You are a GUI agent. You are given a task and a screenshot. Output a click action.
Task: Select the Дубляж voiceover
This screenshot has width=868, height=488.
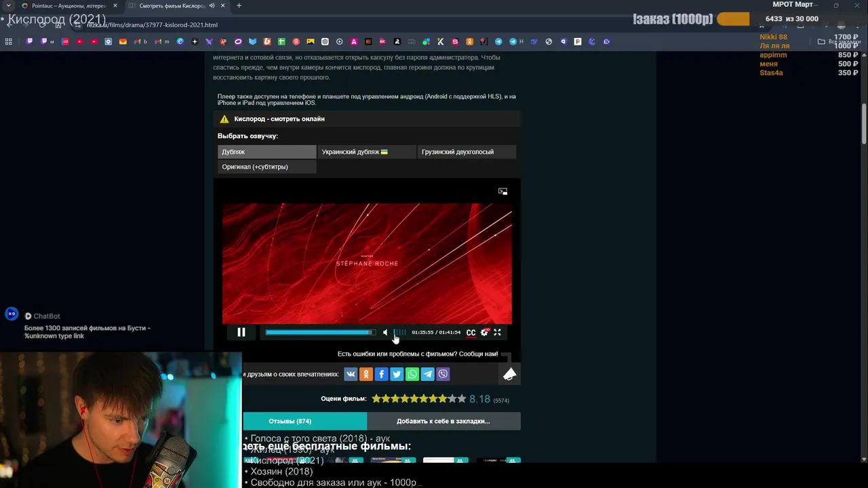tap(267, 152)
